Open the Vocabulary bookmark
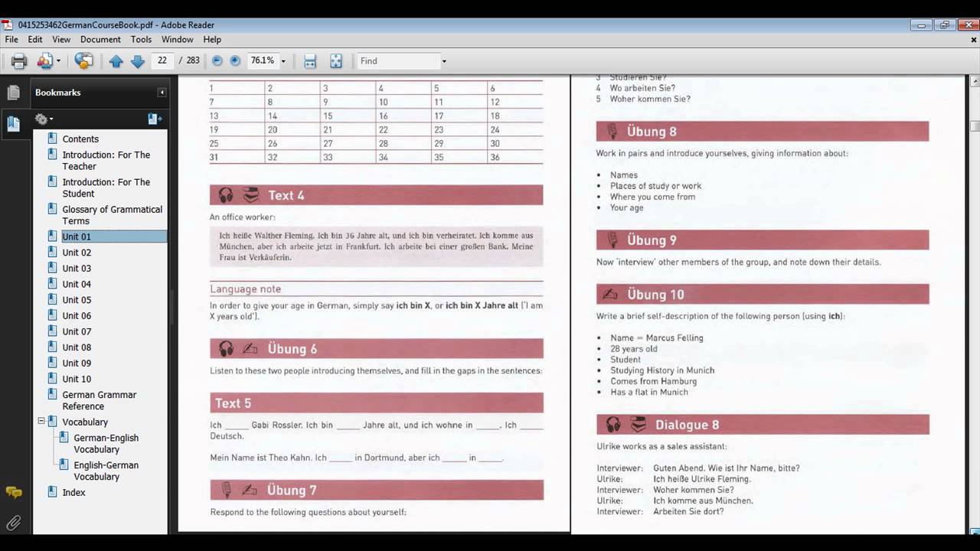 85,422
